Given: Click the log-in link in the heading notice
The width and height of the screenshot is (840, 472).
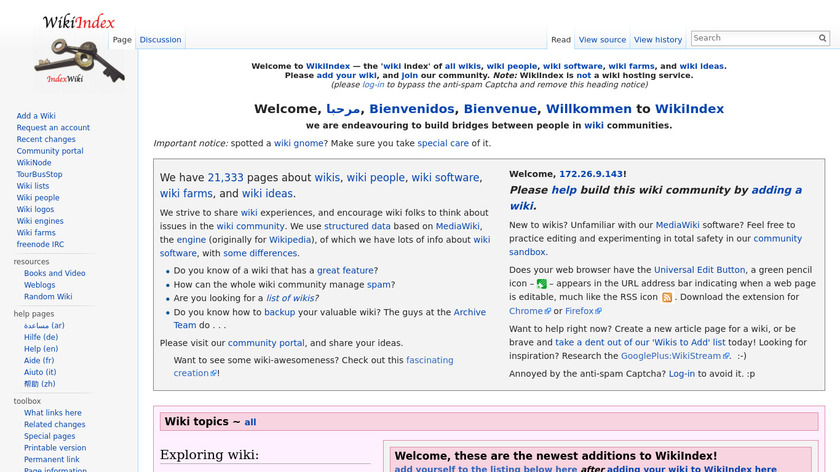Looking at the screenshot, I should click(x=373, y=85).
